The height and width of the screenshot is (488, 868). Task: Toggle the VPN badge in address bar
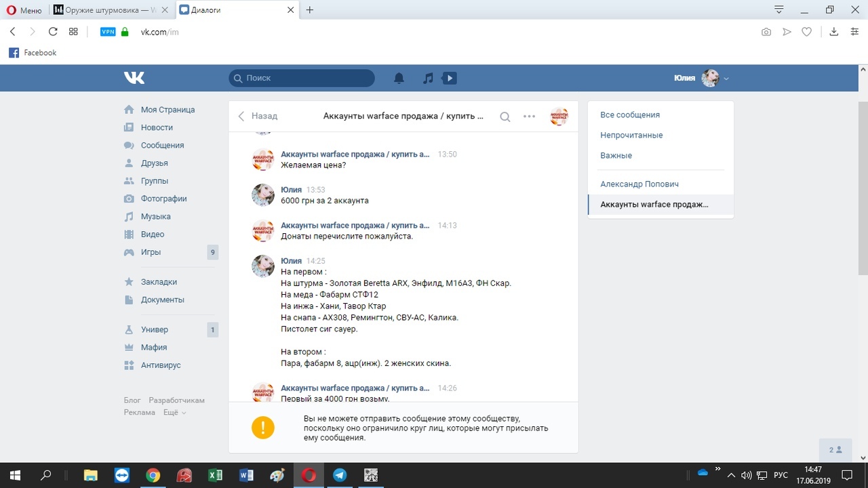pyautogui.click(x=107, y=31)
